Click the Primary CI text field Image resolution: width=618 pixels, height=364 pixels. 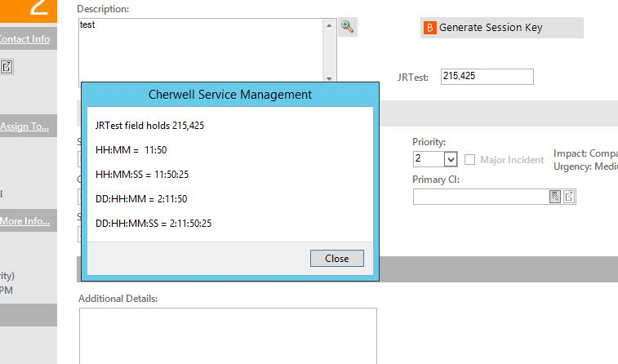[x=480, y=197]
